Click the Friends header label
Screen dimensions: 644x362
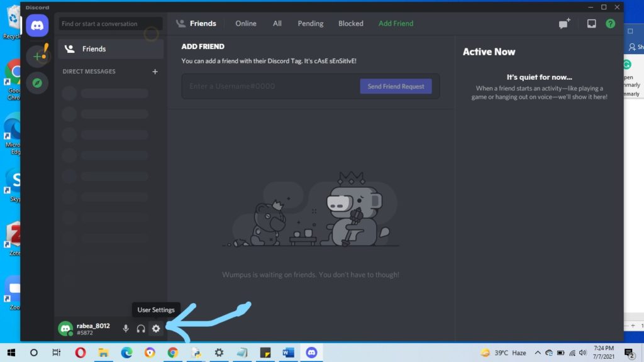tap(203, 23)
